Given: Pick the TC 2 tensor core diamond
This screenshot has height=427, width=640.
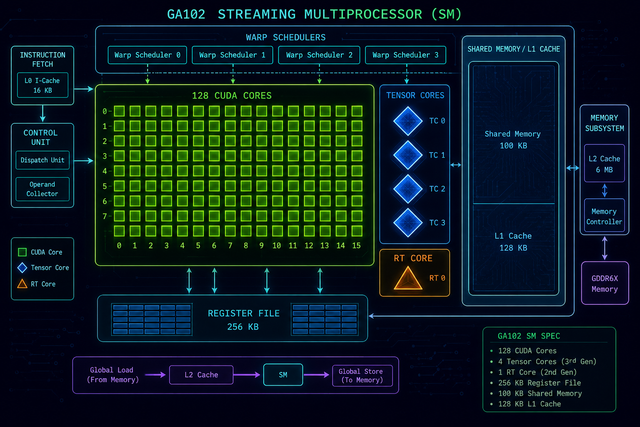Looking at the screenshot, I should click(x=408, y=189).
